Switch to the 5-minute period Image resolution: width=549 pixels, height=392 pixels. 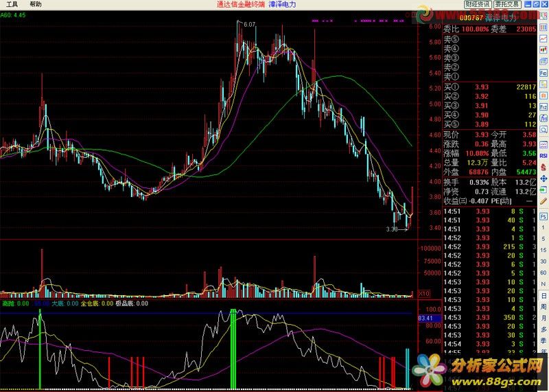pos(544,239)
